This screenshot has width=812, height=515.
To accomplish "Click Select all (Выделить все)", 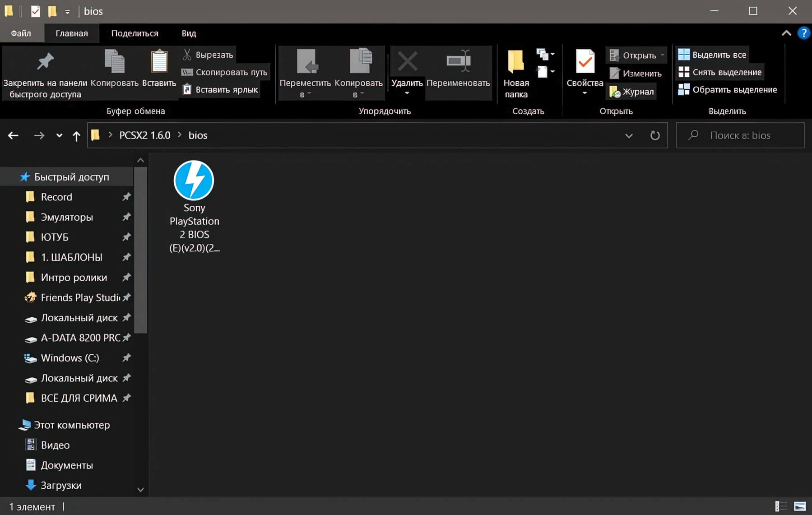I will [712, 55].
